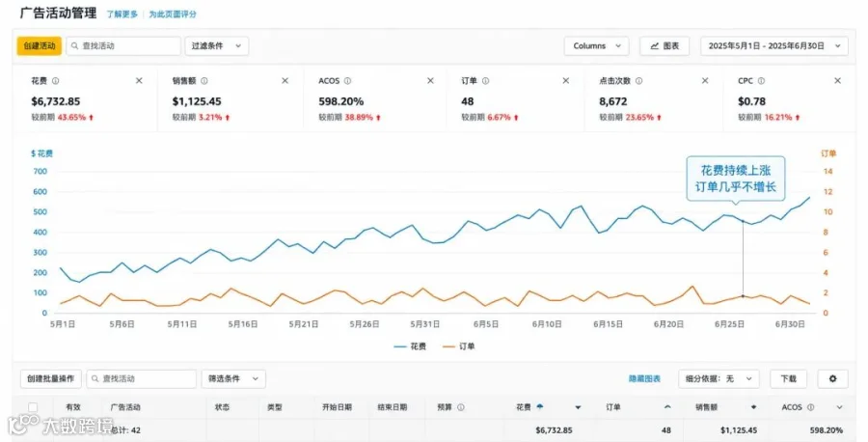Open the gear settings icon in table toolbar
Image resolution: width=868 pixels, height=442 pixels.
pos(832,379)
